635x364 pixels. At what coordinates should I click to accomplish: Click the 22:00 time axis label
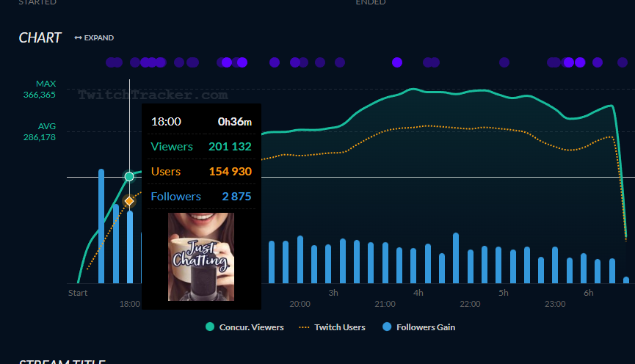click(470, 304)
